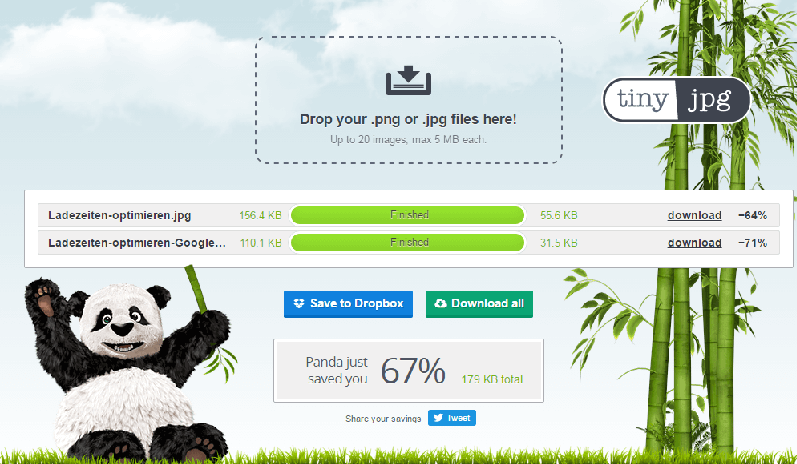Select the file name Ladezeiten-optimieren-Google…
Screen dimensions: 797x464
137,243
